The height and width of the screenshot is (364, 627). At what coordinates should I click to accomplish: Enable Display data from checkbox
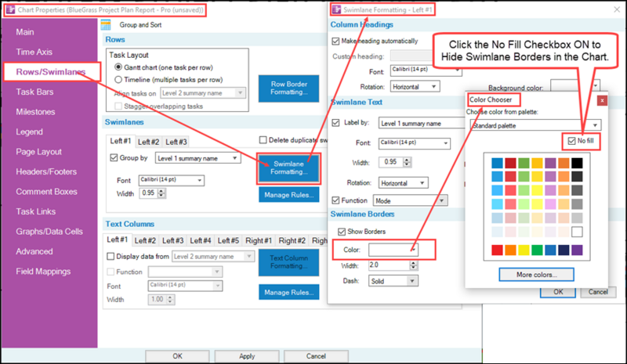tap(111, 257)
